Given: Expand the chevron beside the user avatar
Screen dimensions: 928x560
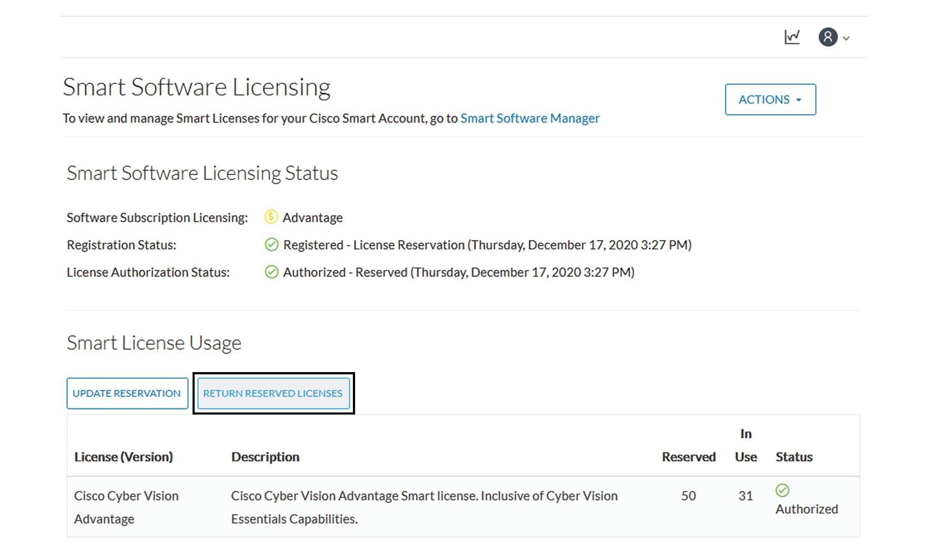Looking at the screenshot, I should click(x=846, y=38).
